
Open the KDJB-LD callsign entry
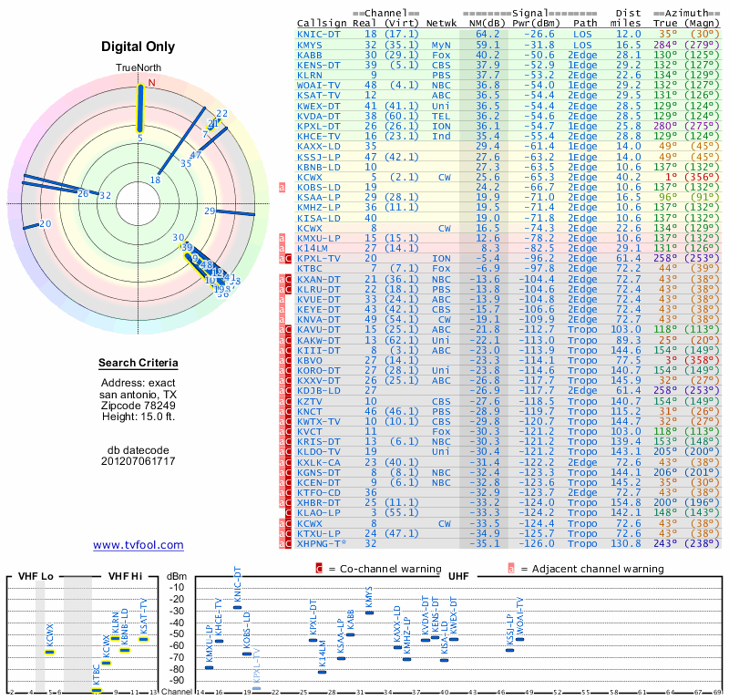point(318,391)
